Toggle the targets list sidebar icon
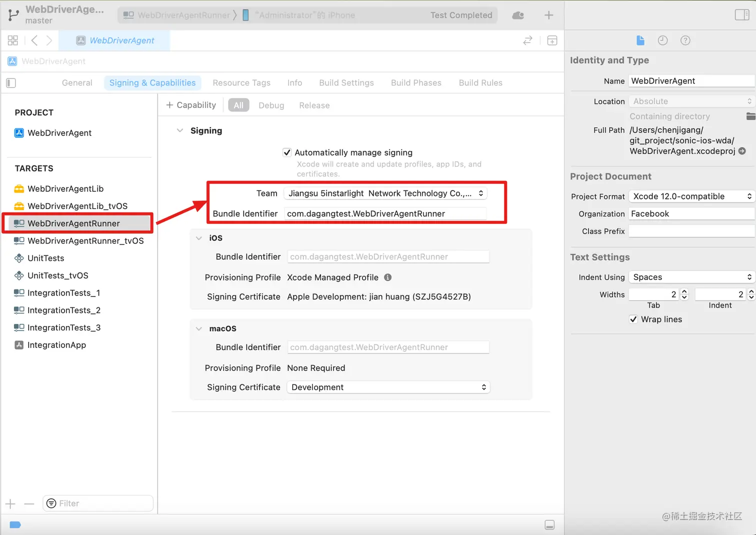Image resolution: width=756 pixels, height=535 pixels. [11, 83]
